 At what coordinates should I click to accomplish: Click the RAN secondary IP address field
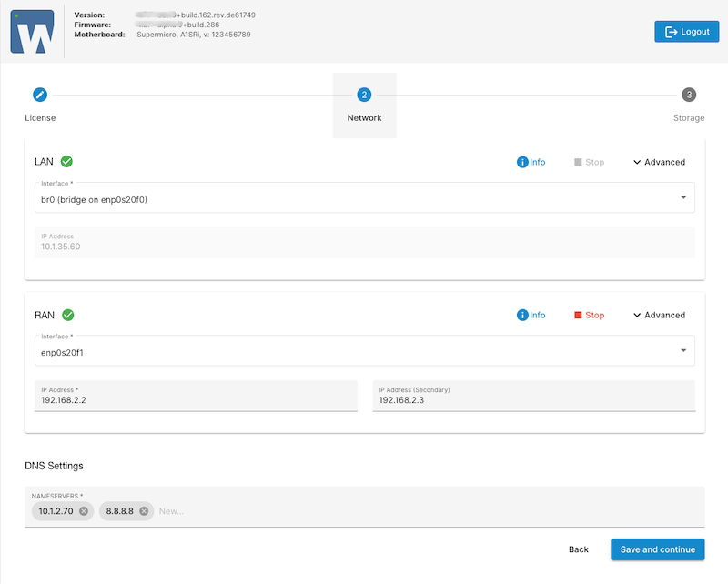533,398
